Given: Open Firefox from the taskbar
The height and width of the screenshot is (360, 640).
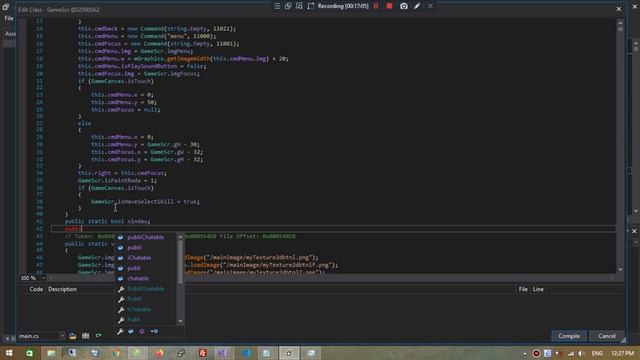Looking at the screenshot, I should pyautogui.click(x=160, y=353).
